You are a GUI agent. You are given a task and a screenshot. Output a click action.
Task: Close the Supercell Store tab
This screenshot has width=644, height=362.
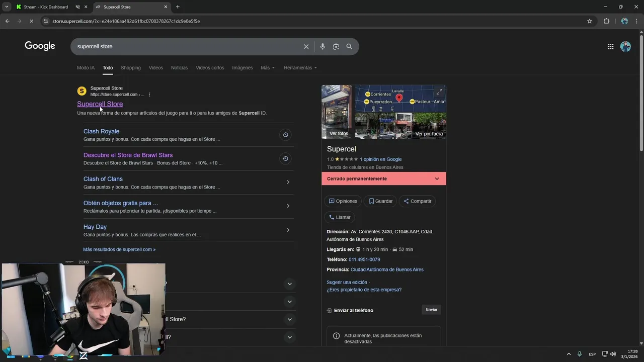166,7
